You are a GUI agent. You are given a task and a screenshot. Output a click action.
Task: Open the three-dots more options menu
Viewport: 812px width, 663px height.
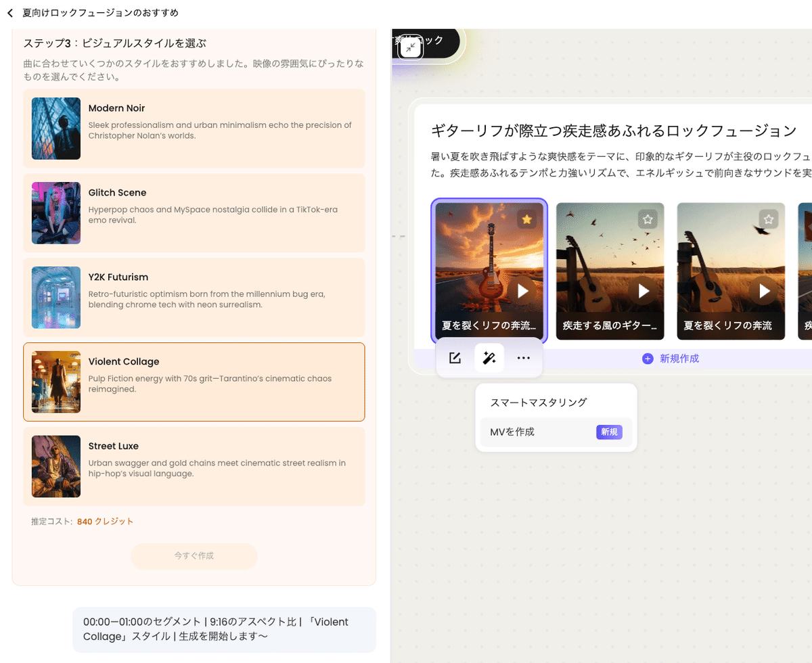[x=523, y=358]
